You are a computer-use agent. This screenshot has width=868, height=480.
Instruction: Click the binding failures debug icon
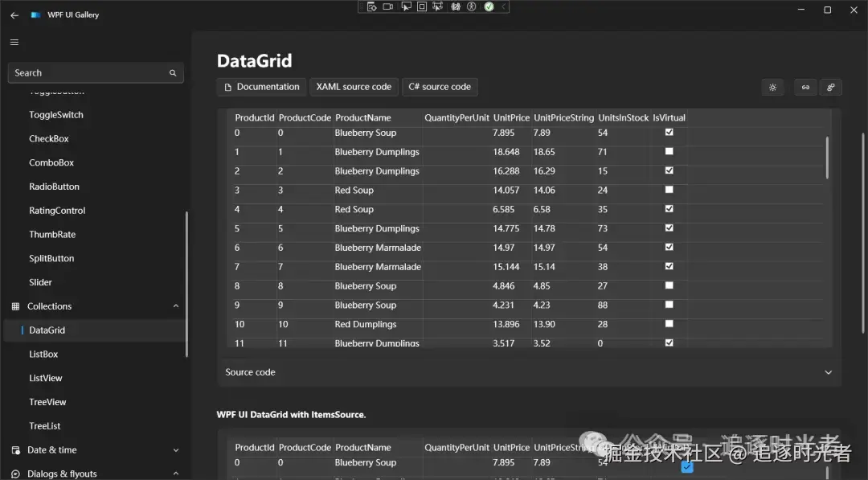coord(456,6)
